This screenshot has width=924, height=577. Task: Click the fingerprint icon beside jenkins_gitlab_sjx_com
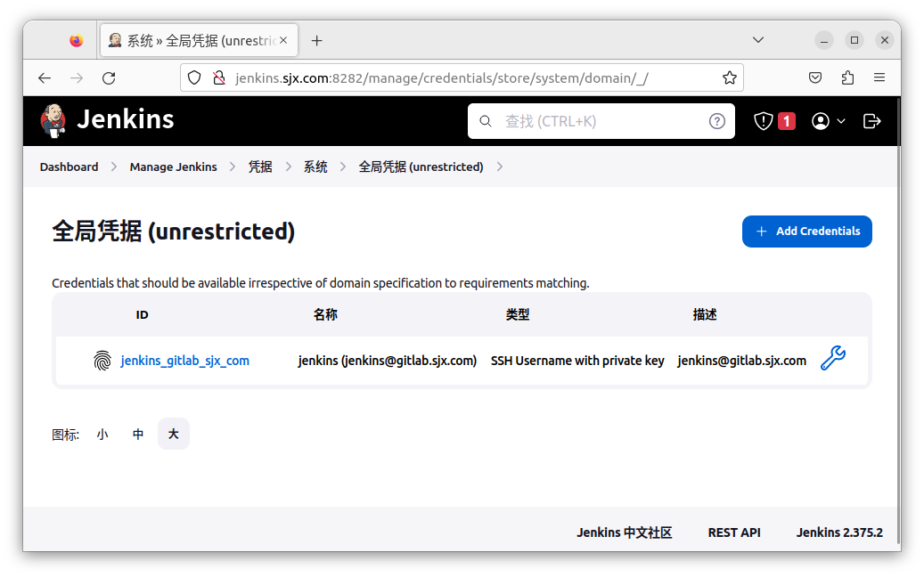pyautogui.click(x=102, y=361)
